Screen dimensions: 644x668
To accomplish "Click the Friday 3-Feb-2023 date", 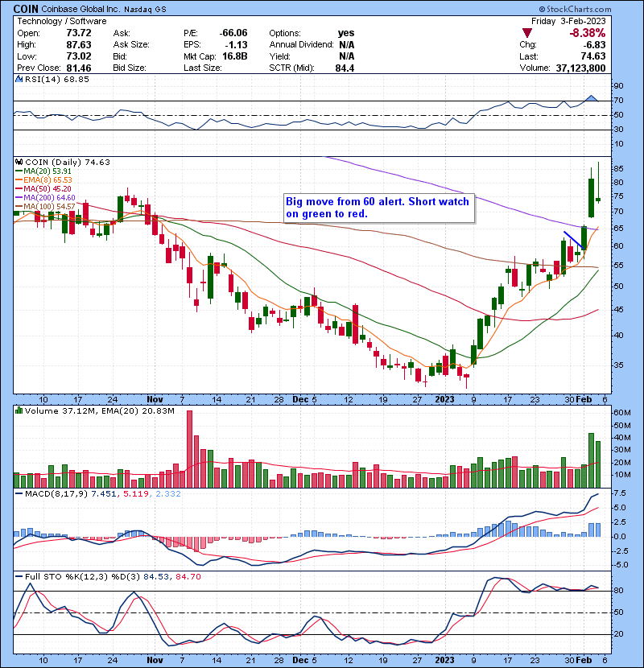I will (x=568, y=21).
